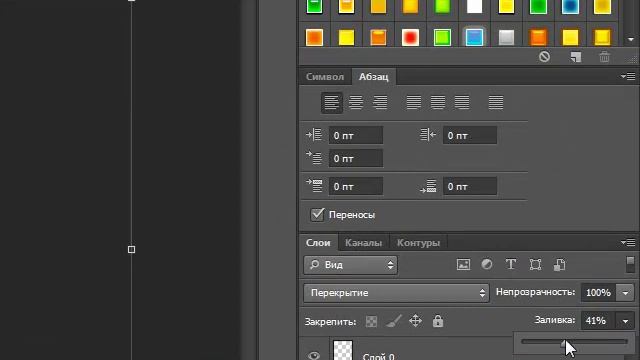Image resolution: width=640 pixels, height=360 pixels.
Task: Center the paragraph text
Action: pos(356,102)
